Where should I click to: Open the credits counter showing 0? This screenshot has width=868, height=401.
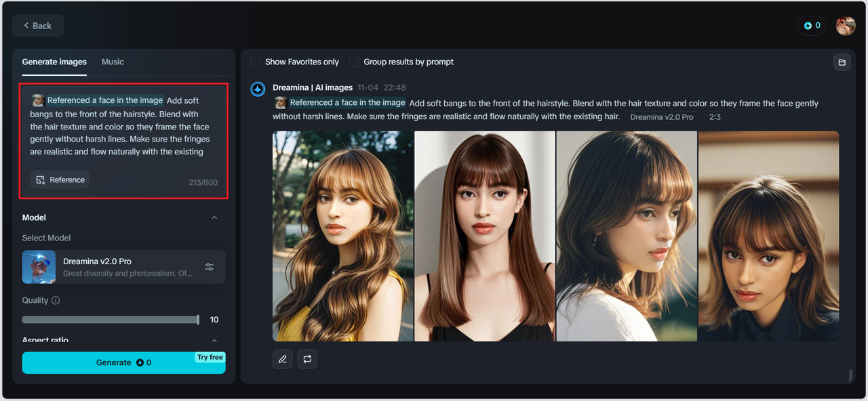[x=812, y=26]
